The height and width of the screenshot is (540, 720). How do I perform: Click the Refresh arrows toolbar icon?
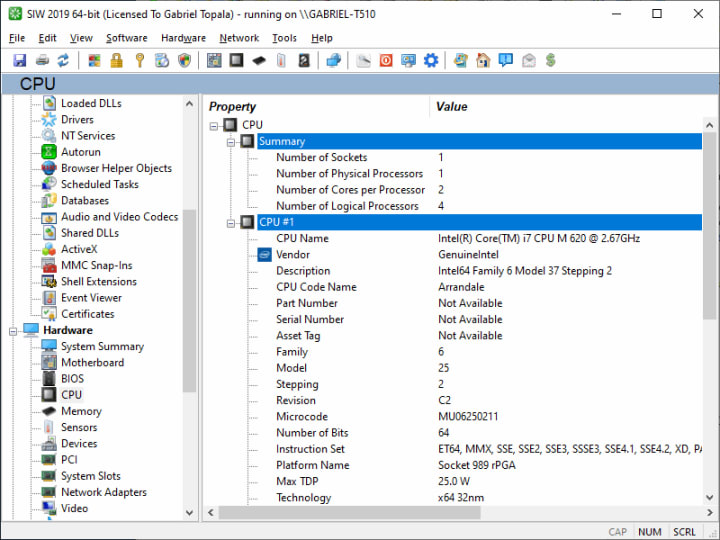pyautogui.click(x=63, y=60)
